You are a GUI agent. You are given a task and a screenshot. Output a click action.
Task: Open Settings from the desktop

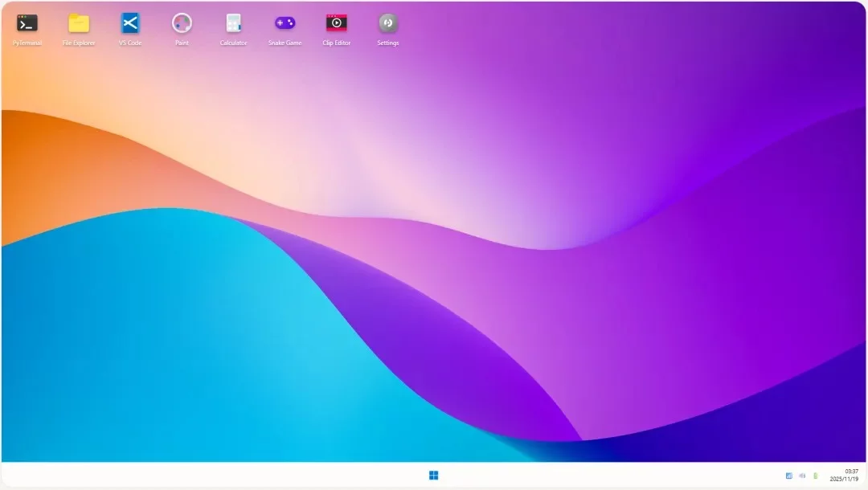pos(387,24)
